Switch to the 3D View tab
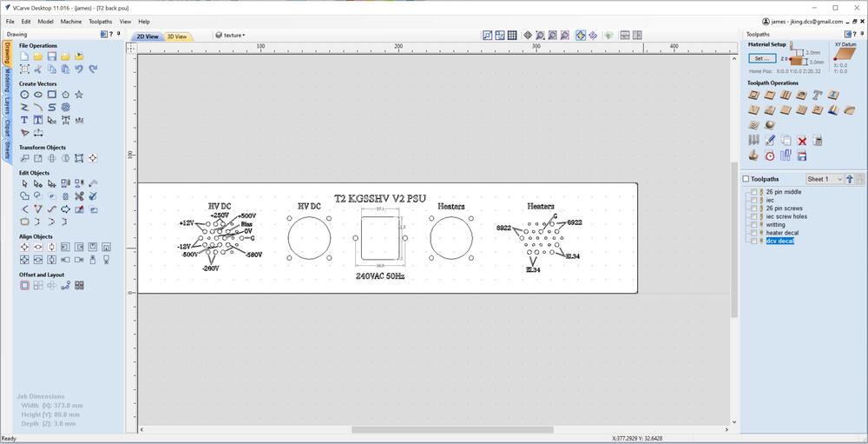 pos(176,36)
